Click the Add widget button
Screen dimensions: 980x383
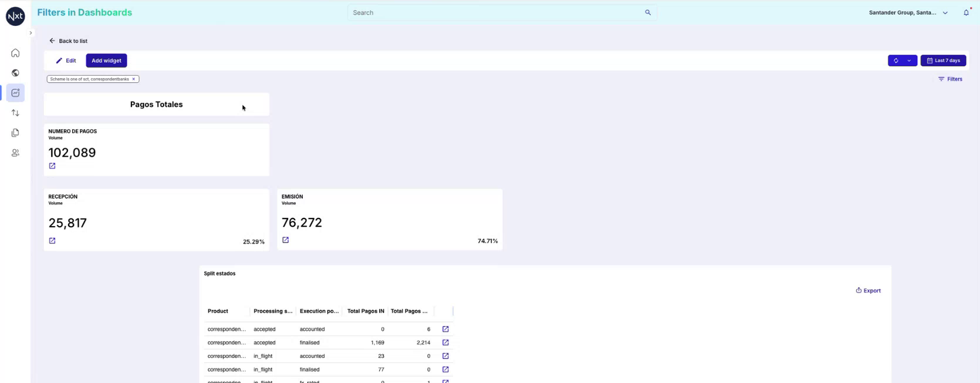(x=106, y=61)
